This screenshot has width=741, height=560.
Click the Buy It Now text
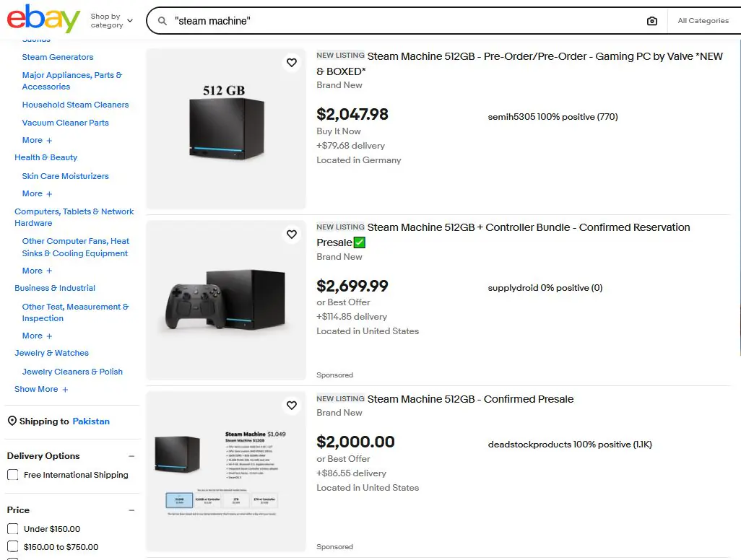coord(339,131)
